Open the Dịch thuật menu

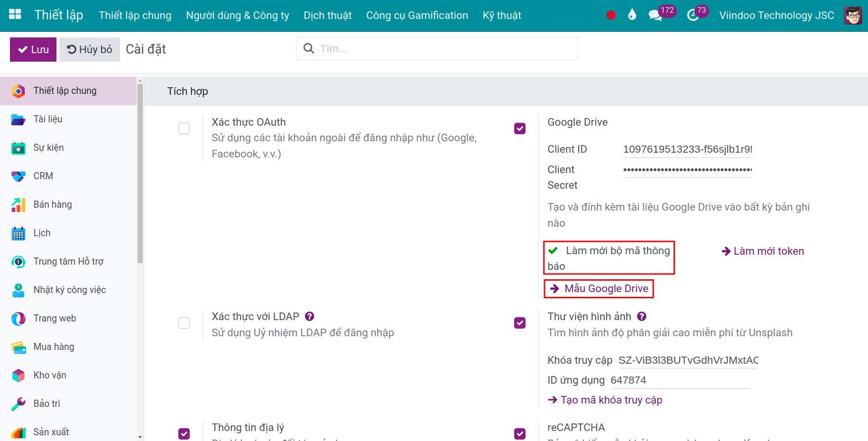pos(328,16)
